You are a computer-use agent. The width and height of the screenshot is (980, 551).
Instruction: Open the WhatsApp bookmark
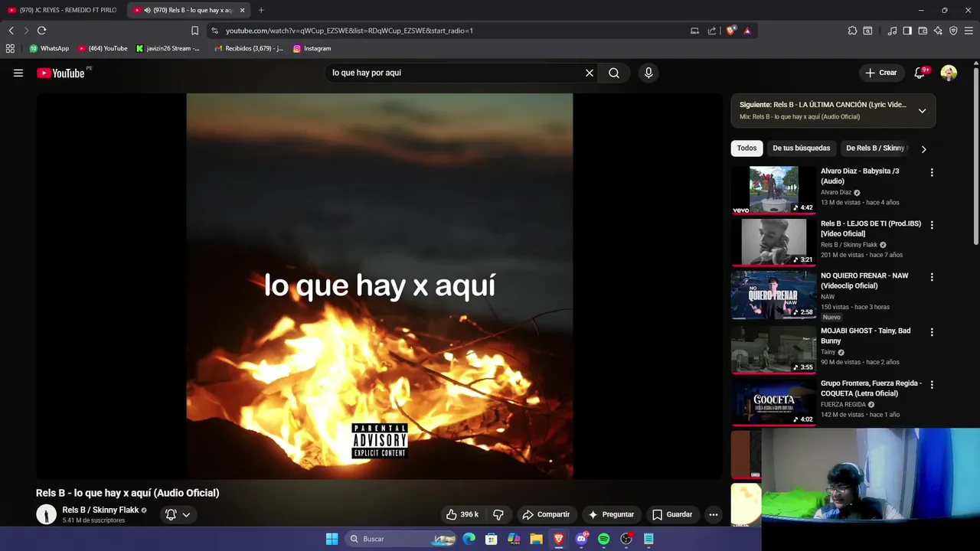[49, 48]
